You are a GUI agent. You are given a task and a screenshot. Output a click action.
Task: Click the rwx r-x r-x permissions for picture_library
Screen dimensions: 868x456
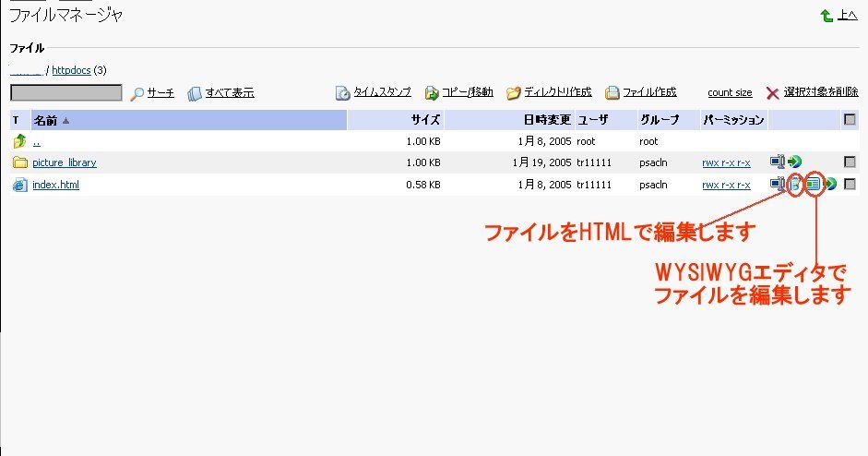point(726,162)
